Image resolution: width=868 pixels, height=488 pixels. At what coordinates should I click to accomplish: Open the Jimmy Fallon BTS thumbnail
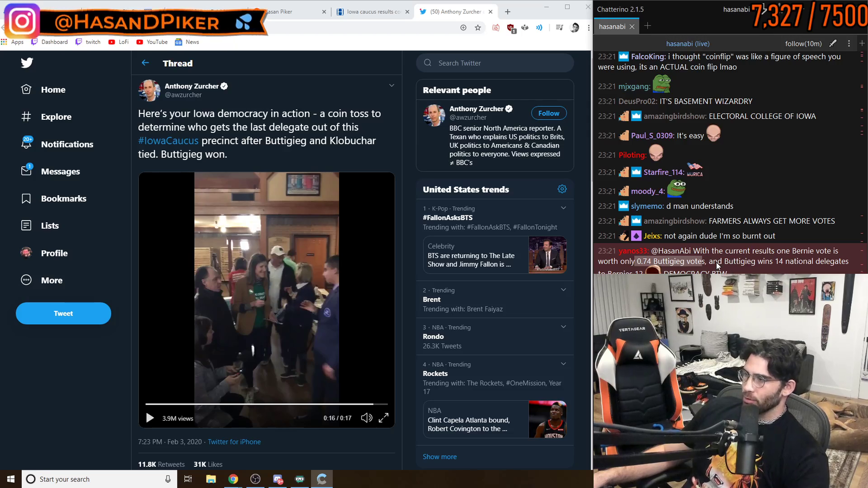[547, 255]
